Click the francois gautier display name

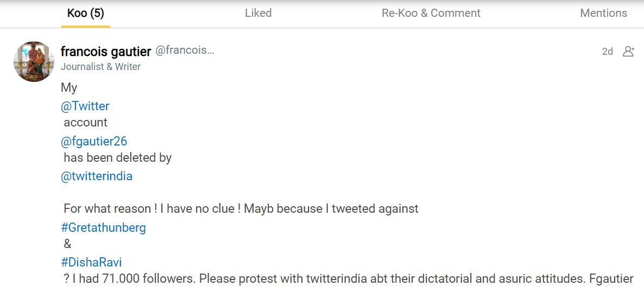pos(106,52)
